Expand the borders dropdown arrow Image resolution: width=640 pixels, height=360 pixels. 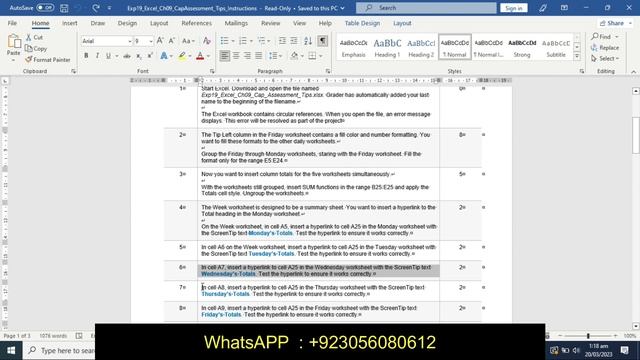click(x=321, y=56)
